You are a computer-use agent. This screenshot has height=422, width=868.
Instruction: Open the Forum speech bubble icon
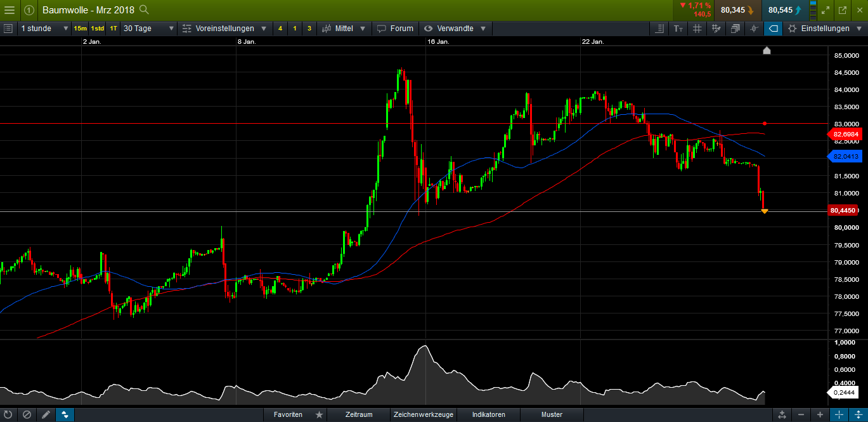tap(395, 29)
